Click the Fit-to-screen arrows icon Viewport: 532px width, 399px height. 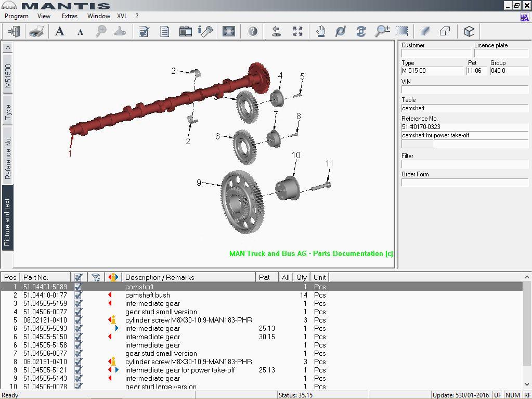pos(297,31)
